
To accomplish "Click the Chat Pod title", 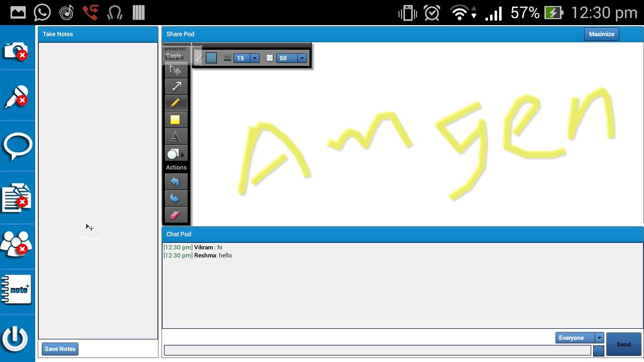I will click(x=179, y=234).
